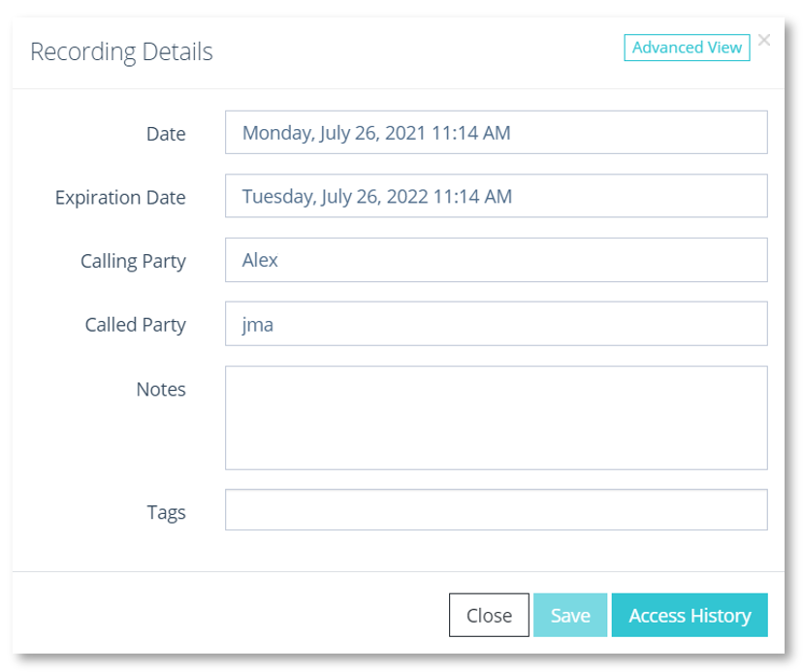The image size is (803, 672).
Task: Click the Tags label
Action: pos(167,512)
